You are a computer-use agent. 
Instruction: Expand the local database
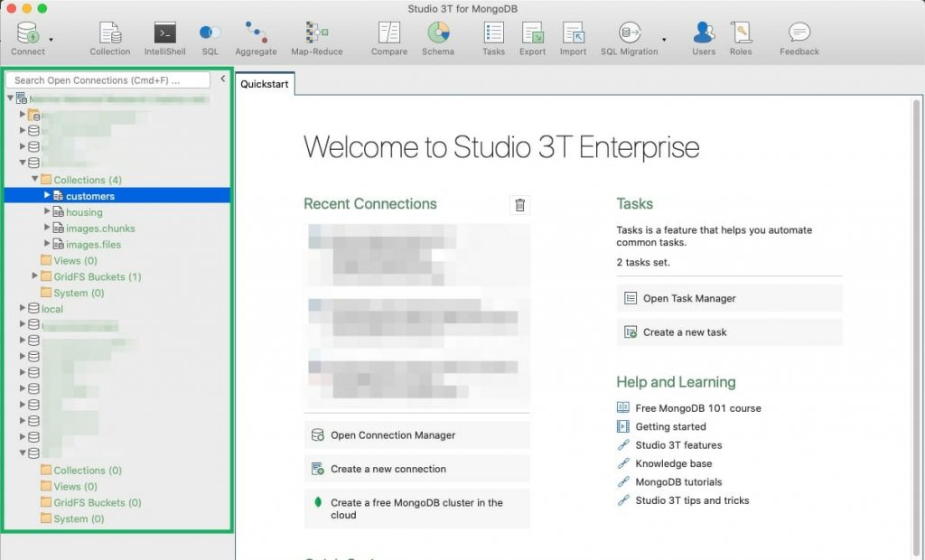(23, 307)
